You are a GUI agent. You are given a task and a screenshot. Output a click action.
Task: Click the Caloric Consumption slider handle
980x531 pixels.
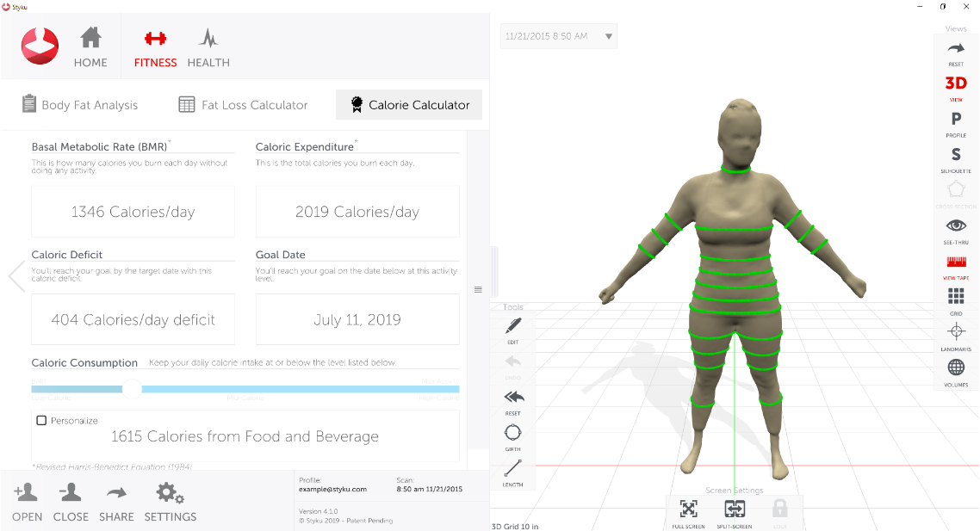click(132, 389)
